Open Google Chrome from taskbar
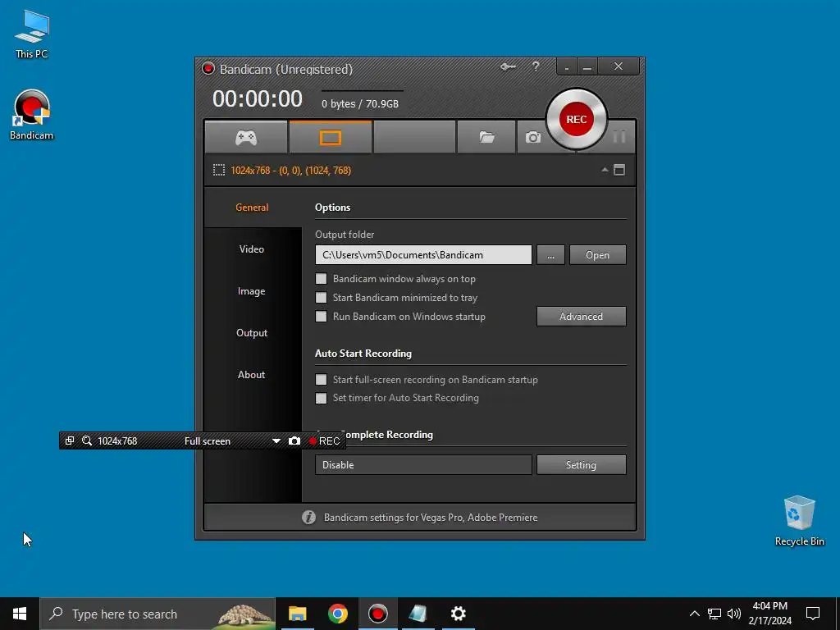 pyautogui.click(x=337, y=614)
